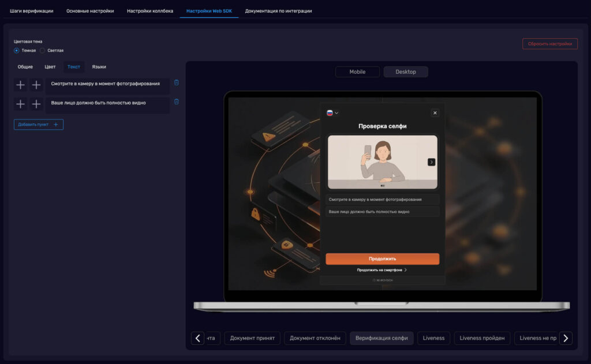Switch preview to Mobile
The image size is (591, 364).
(x=357, y=72)
